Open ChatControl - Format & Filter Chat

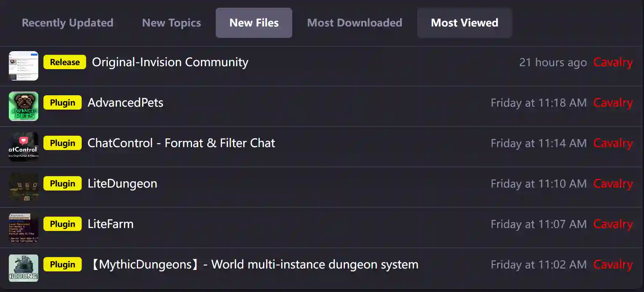[x=181, y=143]
